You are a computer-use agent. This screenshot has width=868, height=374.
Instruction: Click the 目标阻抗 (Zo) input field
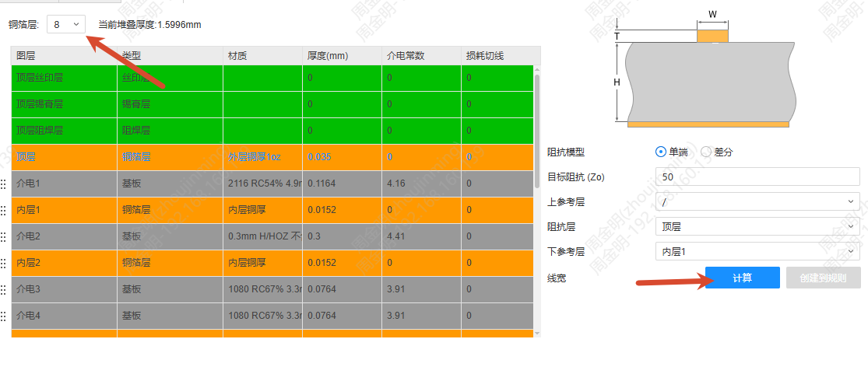[x=757, y=177]
